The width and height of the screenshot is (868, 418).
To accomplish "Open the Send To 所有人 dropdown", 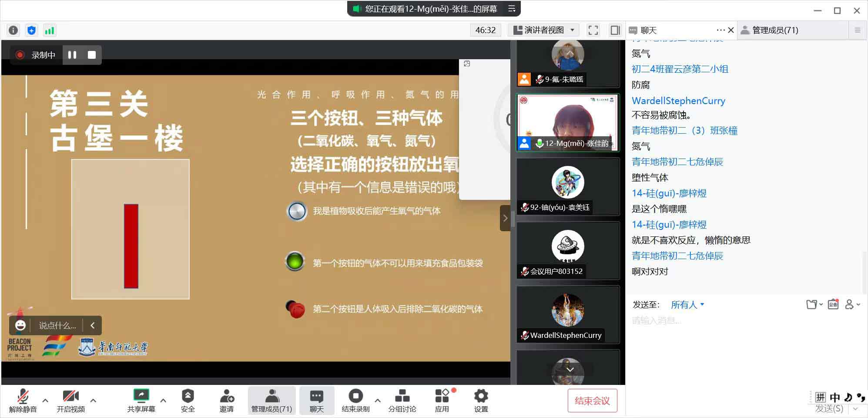I will click(x=687, y=305).
